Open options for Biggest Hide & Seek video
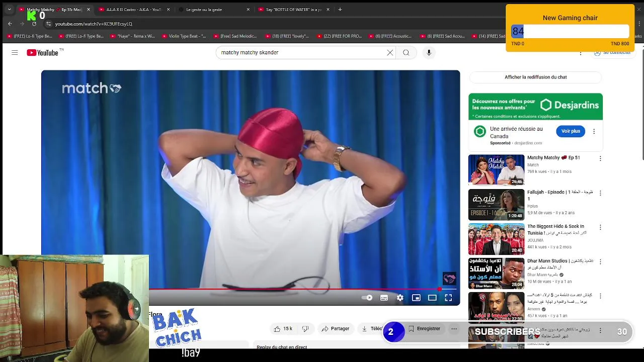The image size is (644, 362). tap(600, 227)
